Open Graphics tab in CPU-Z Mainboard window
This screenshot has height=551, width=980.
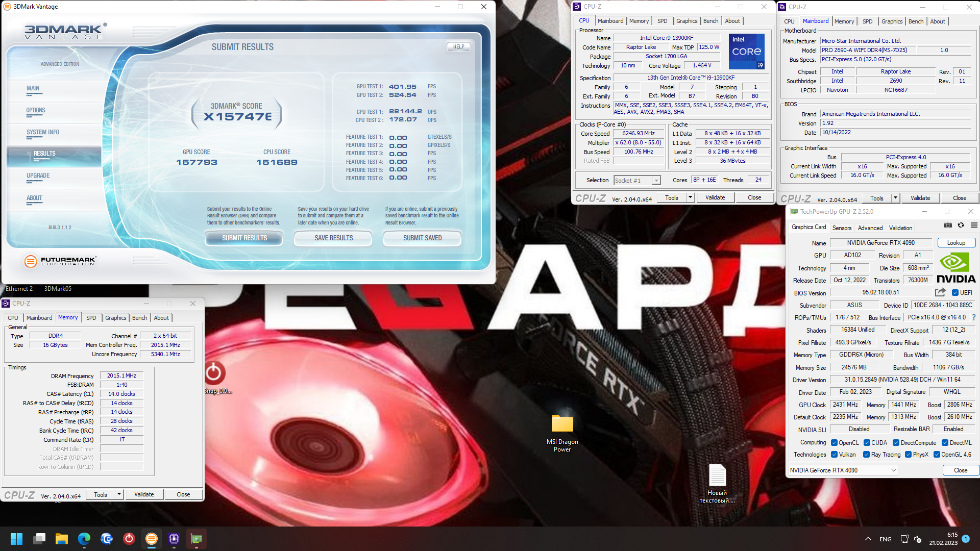pos(892,21)
